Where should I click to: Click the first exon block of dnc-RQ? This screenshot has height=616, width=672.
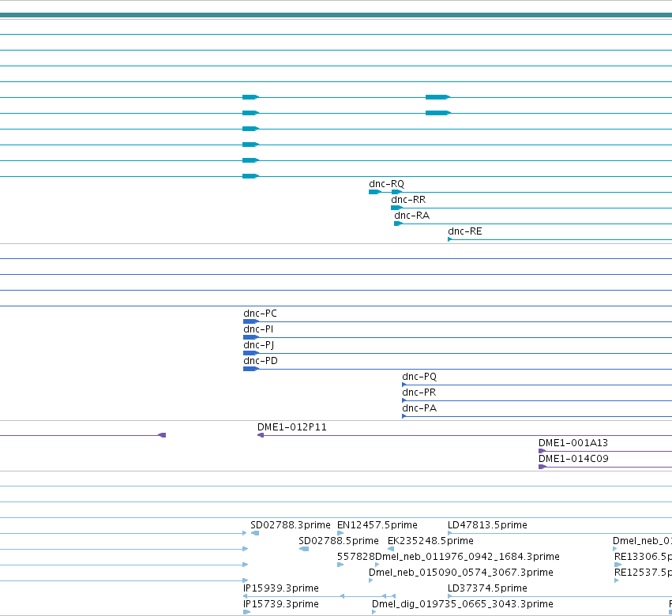point(374,192)
